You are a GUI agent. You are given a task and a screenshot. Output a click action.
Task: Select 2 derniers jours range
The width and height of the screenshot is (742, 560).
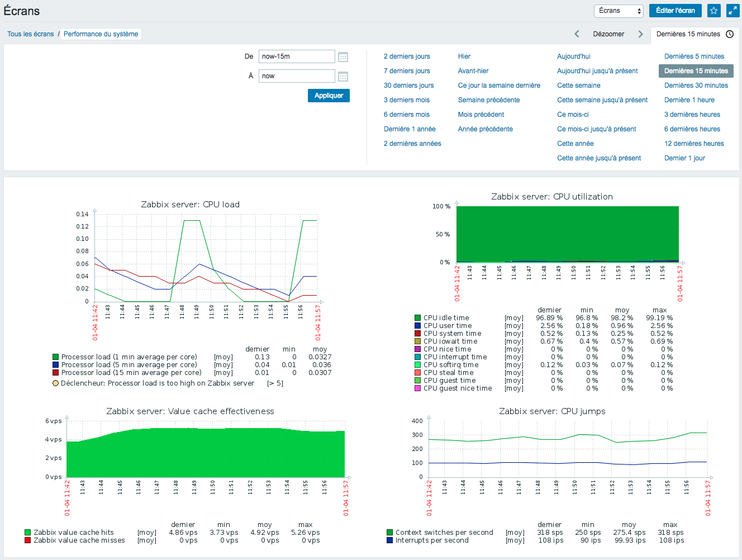(407, 56)
